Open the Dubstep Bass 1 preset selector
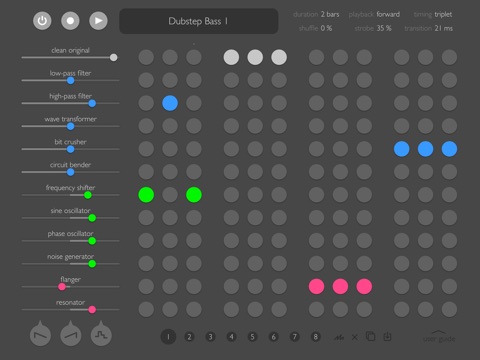The image size is (480, 360). click(x=199, y=21)
